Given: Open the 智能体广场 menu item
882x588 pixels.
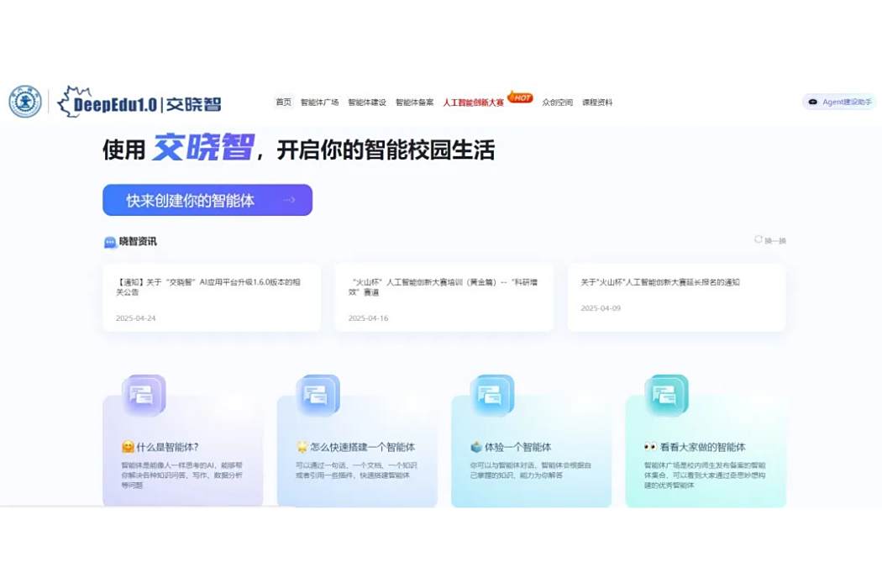Looking at the screenshot, I should pyautogui.click(x=319, y=102).
